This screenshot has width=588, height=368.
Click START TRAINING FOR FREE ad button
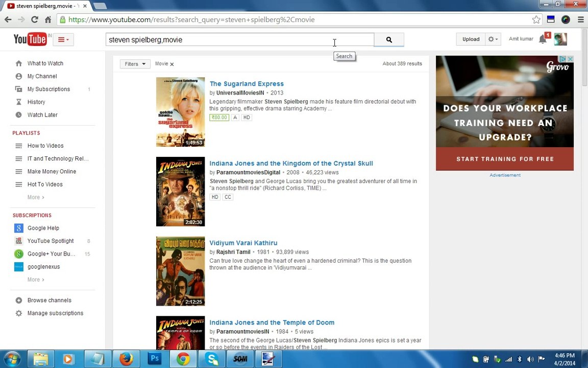[x=505, y=159]
